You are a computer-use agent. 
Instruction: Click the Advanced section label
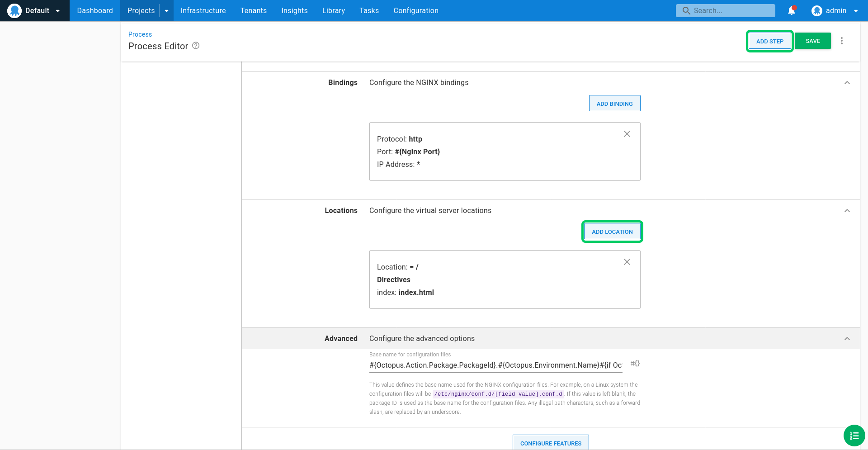pos(341,339)
